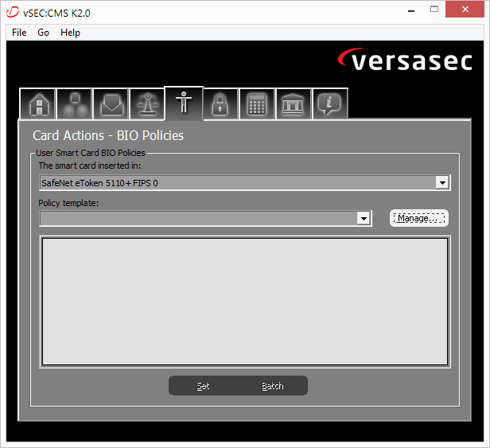Click the Batch button
This screenshot has height=448, width=490.
pyautogui.click(x=273, y=386)
